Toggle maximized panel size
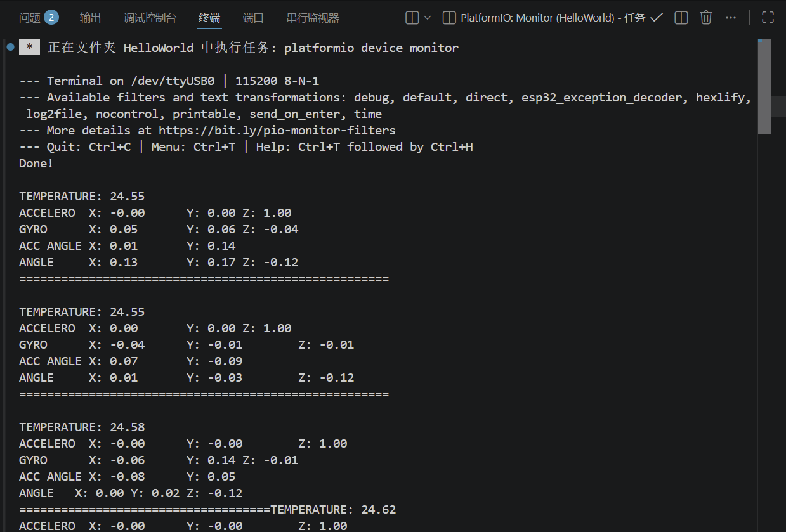Viewport: 786px width, 532px height. pos(768,18)
